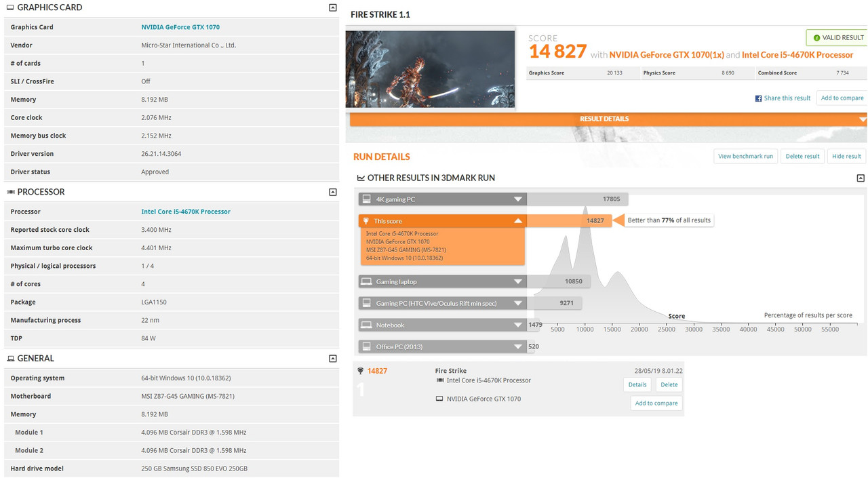Click the Result Details label
The width and height of the screenshot is (868, 478).
604,119
